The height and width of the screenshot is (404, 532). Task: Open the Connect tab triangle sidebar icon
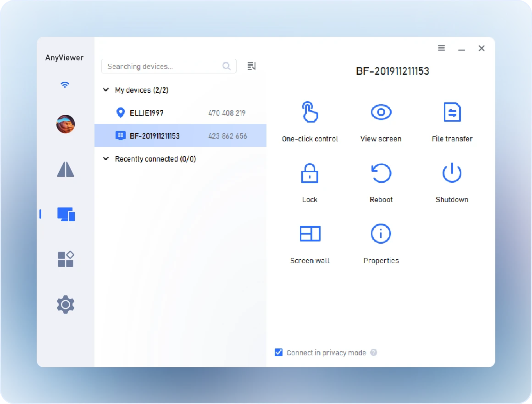click(x=66, y=169)
